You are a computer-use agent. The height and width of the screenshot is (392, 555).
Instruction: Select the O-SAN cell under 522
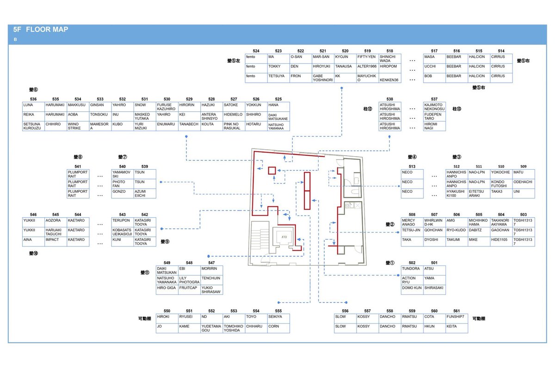(x=301, y=59)
